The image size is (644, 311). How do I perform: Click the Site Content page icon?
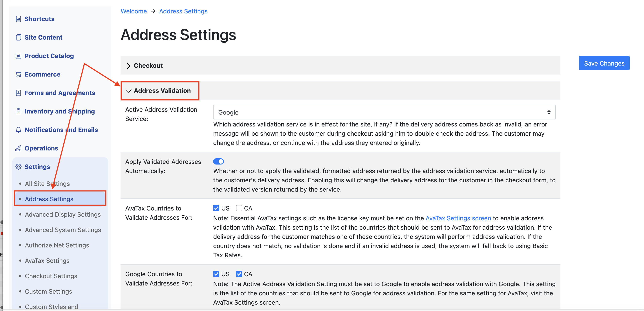tap(18, 37)
